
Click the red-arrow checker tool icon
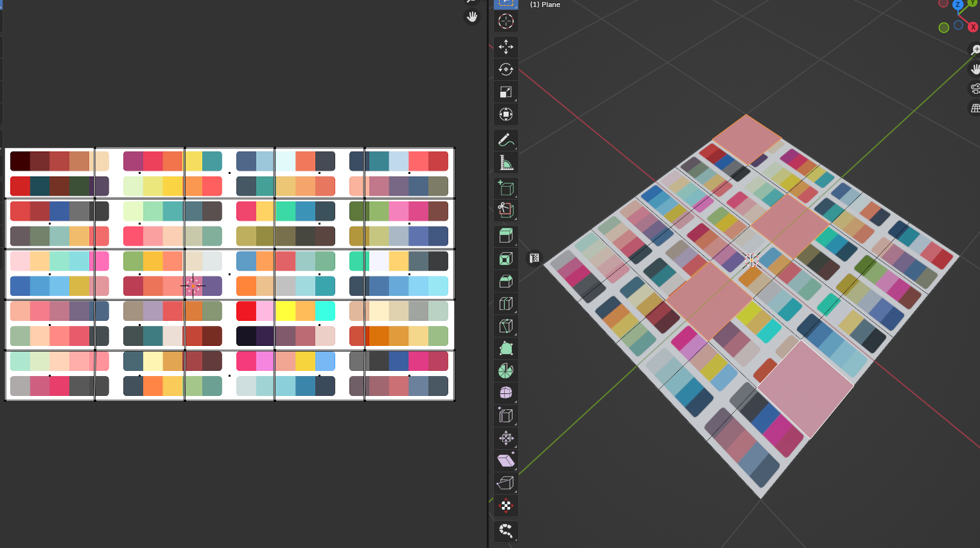(x=506, y=506)
